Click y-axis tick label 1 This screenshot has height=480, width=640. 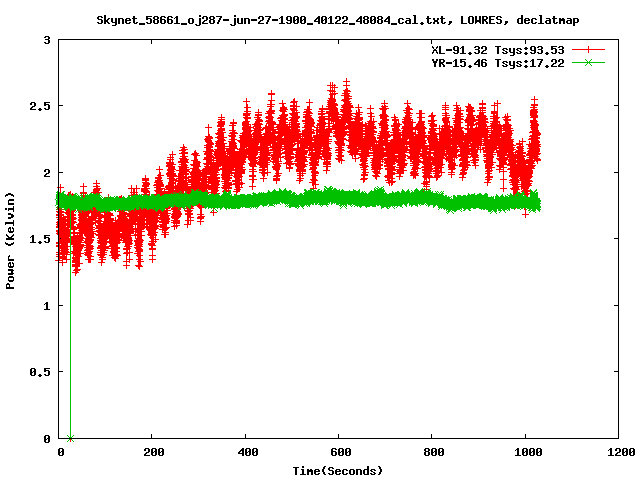[47, 306]
